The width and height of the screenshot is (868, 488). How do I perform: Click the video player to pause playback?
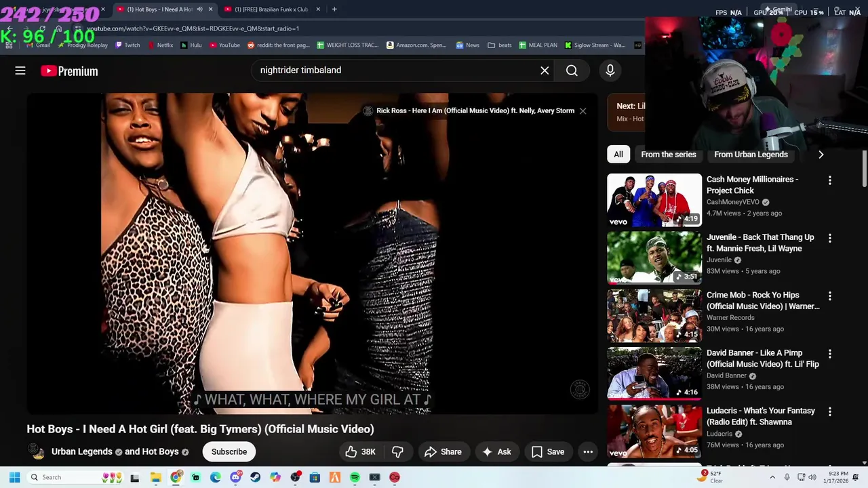click(313, 253)
